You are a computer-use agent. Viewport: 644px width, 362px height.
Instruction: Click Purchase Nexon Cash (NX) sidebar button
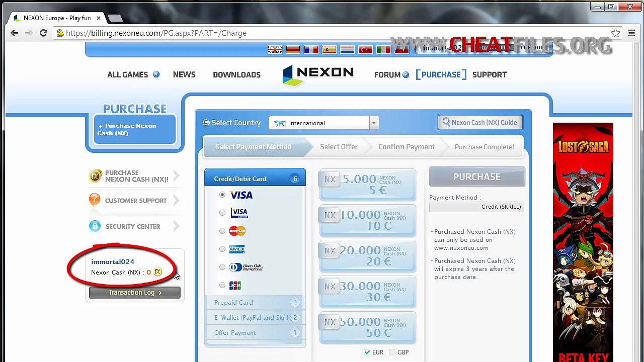(x=134, y=129)
